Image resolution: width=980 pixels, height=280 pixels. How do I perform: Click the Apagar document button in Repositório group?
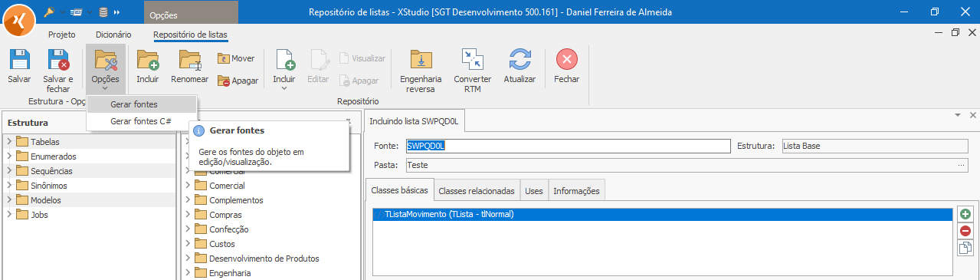359,81
